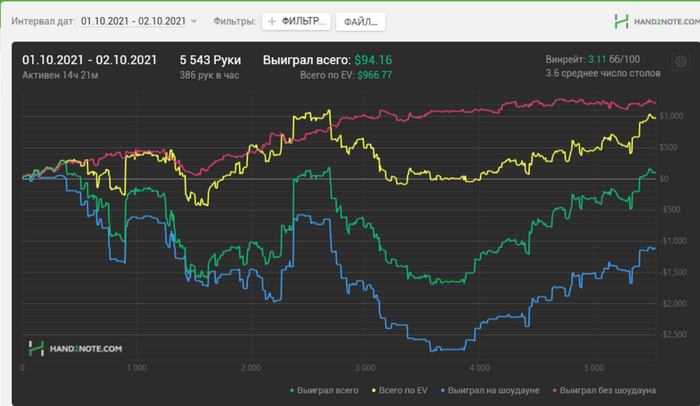This screenshot has width=700, height=406.
Task: Click the yellow Всего по EV legend dot
Action: (373, 391)
